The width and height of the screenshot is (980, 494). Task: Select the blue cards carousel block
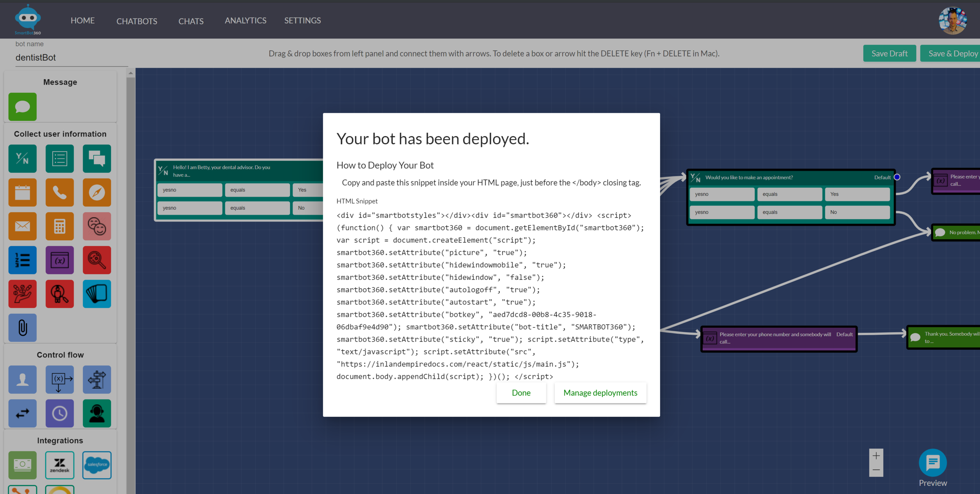[97, 294]
